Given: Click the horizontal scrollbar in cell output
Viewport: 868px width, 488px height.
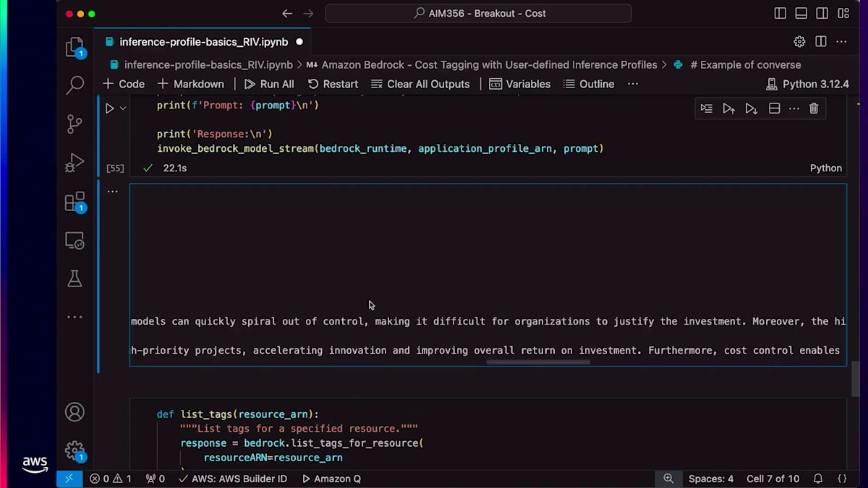Looking at the screenshot, I should [x=538, y=362].
